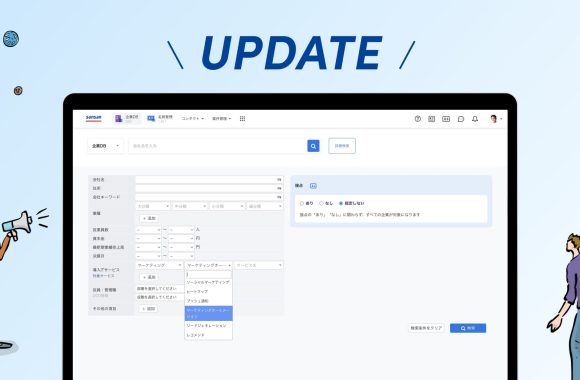
Task: Click the contact book icon beside the help icon
Action: coord(431,119)
